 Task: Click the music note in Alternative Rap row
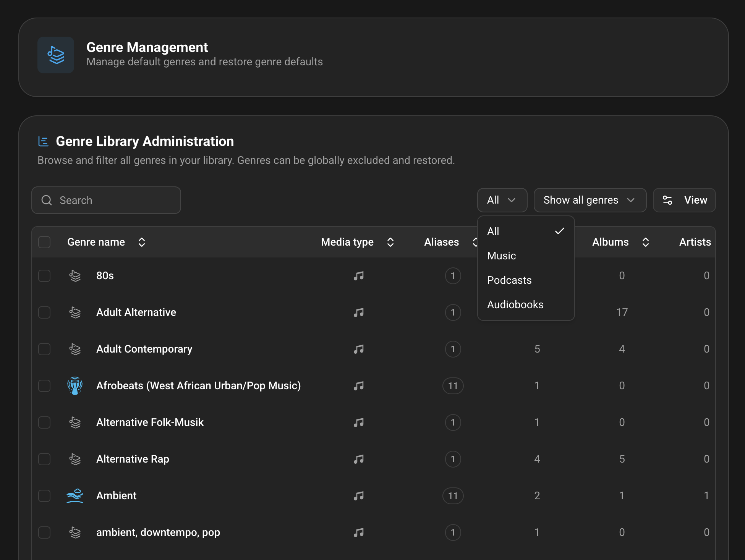pyautogui.click(x=359, y=459)
